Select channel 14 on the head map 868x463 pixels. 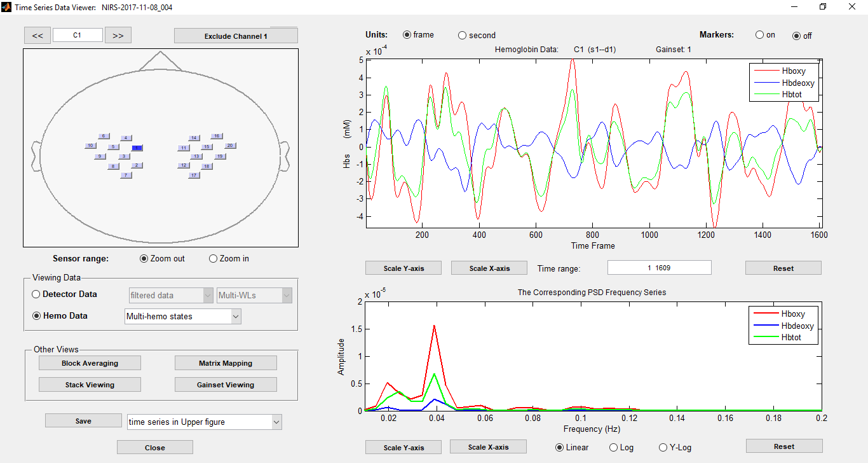194,137
